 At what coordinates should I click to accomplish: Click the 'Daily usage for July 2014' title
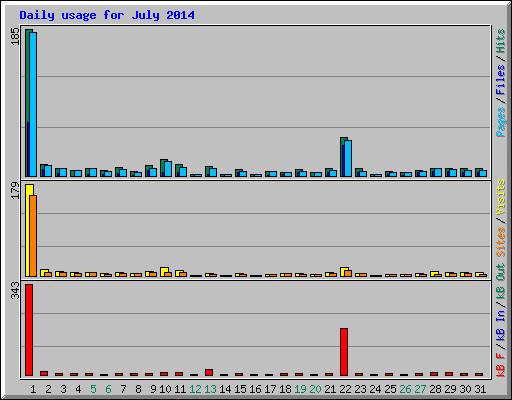[107, 15]
